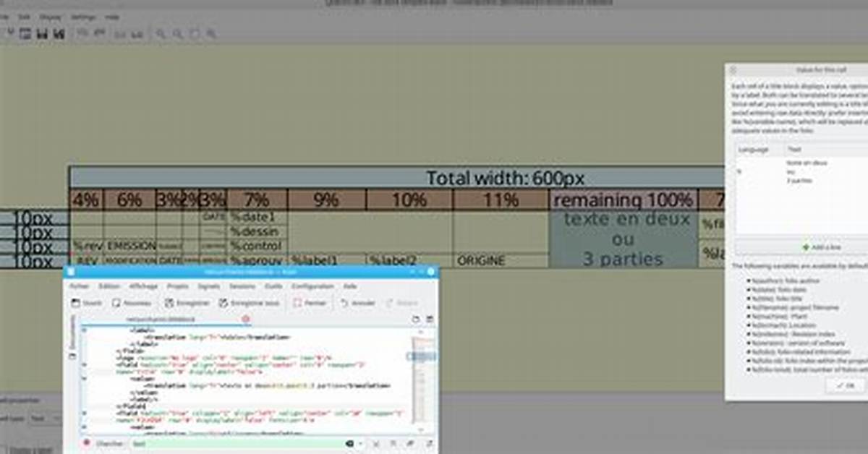The image size is (868, 454).
Task: Select the 'texte en deux ou 3 parties' cell
Action: click(623, 239)
